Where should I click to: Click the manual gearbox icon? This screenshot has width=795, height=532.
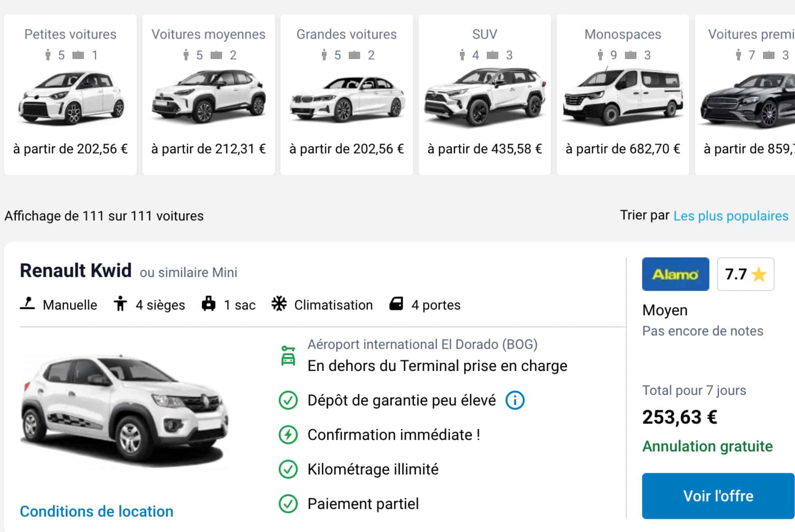click(x=27, y=304)
